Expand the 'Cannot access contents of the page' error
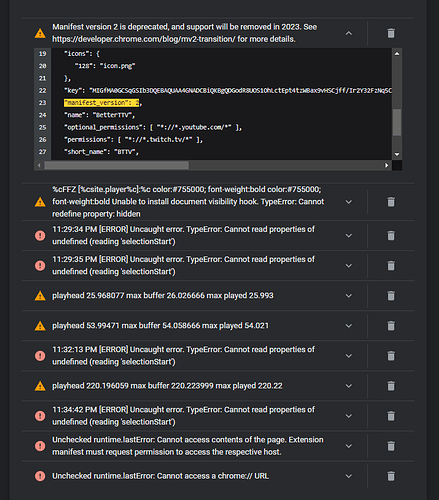This screenshot has height=500, width=439. [349, 446]
